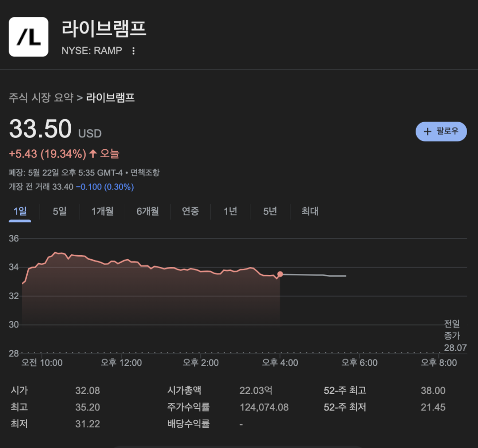Click the 52-주 최고 value 38.00
Image resolution: width=478 pixels, height=448 pixels.
click(x=433, y=391)
